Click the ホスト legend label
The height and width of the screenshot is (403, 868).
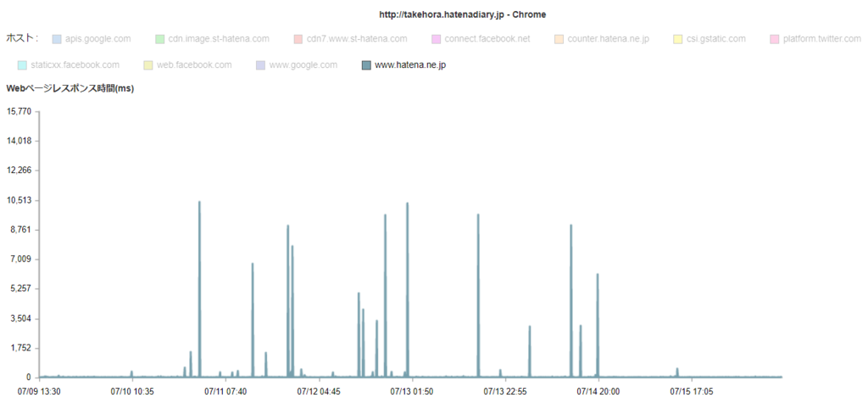[x=21, y=38]
